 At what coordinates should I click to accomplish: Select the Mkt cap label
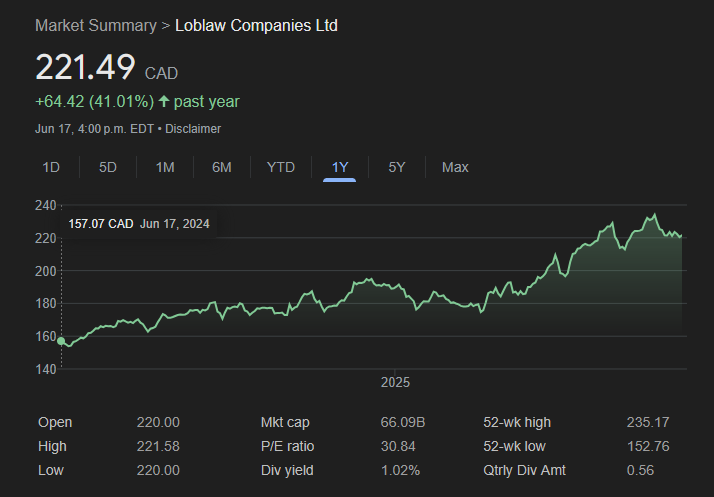(285, 422)
